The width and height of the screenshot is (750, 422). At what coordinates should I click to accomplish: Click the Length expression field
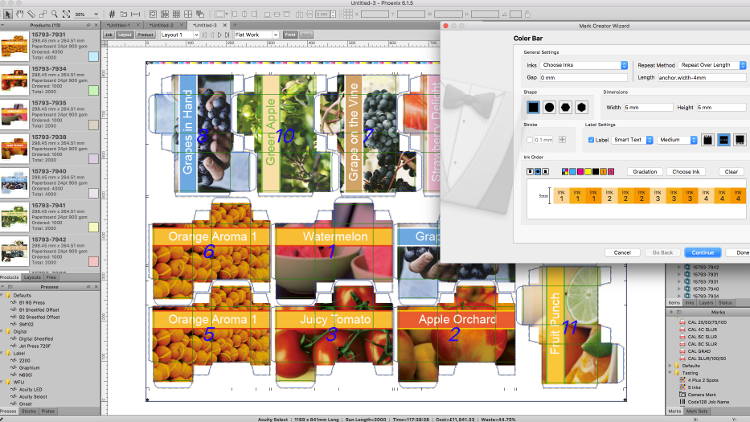701,77
